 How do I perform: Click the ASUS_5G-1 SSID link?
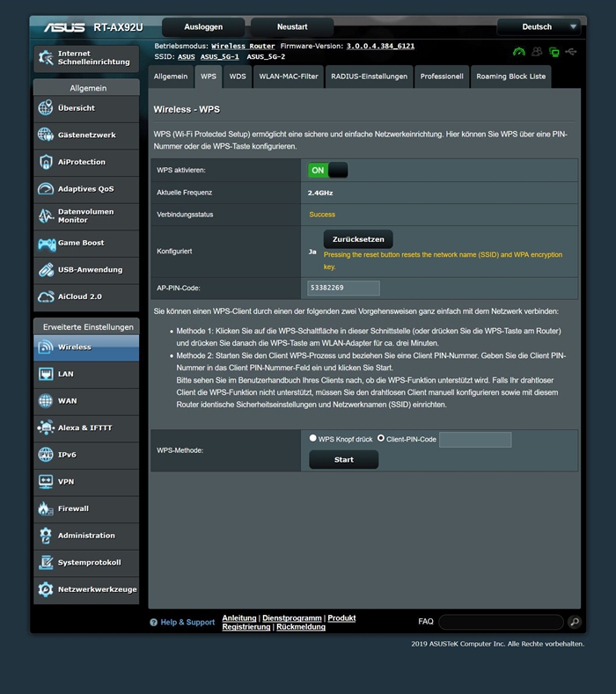[x=220, y=56]
